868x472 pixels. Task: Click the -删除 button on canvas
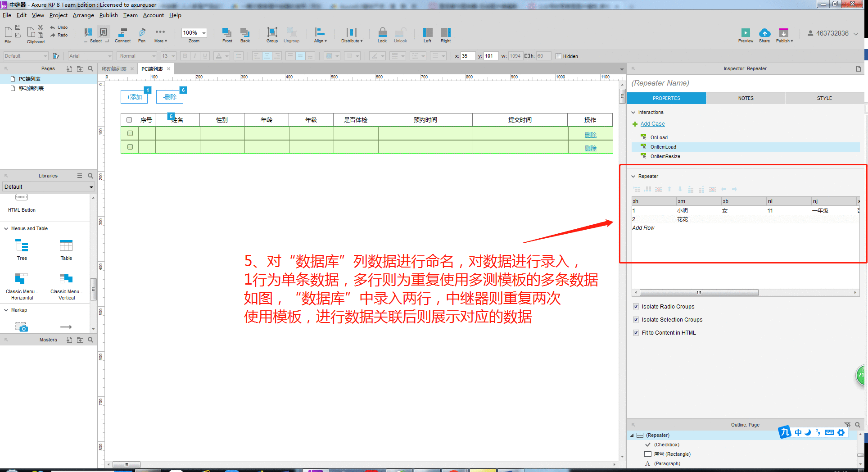pyautogui.click(x=170, y=97)
